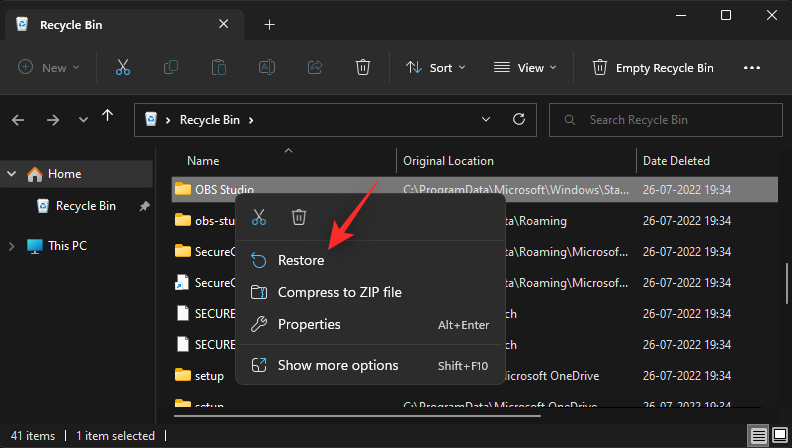
Task: Switch to the details view icon in the status bar
Action: coord(758,435)
